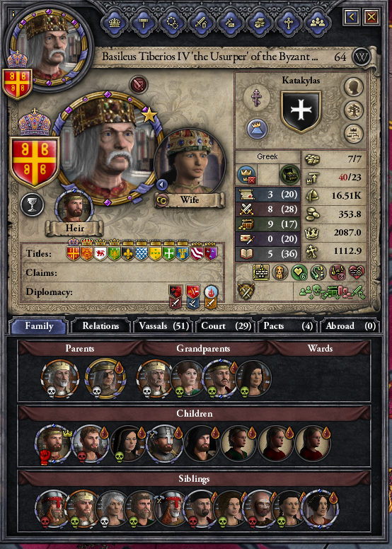Open the Military sword button in top bar

coord(201,23)
